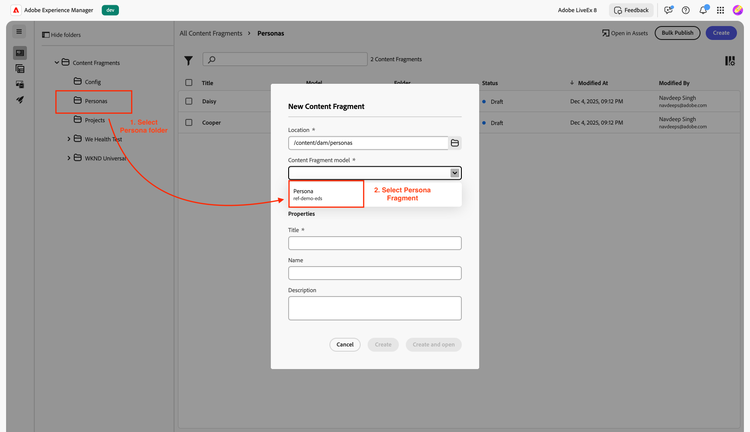The height and width of the screenshot is (432, 750).
Task: Click the Title input field
Action: click(x=375, y=243)
